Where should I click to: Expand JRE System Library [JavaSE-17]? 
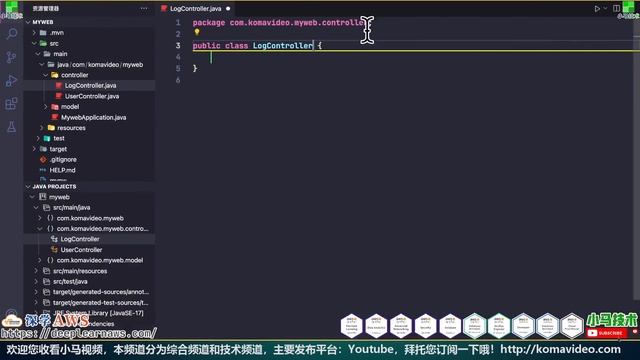[36, 313]
